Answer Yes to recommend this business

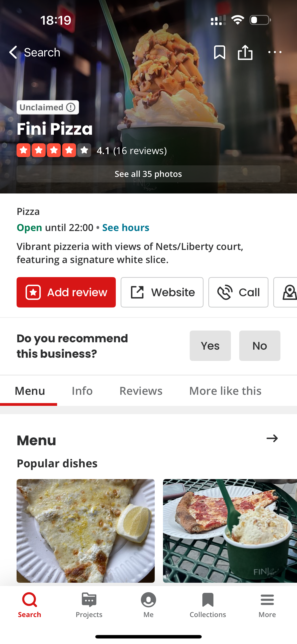pos(210,346)
